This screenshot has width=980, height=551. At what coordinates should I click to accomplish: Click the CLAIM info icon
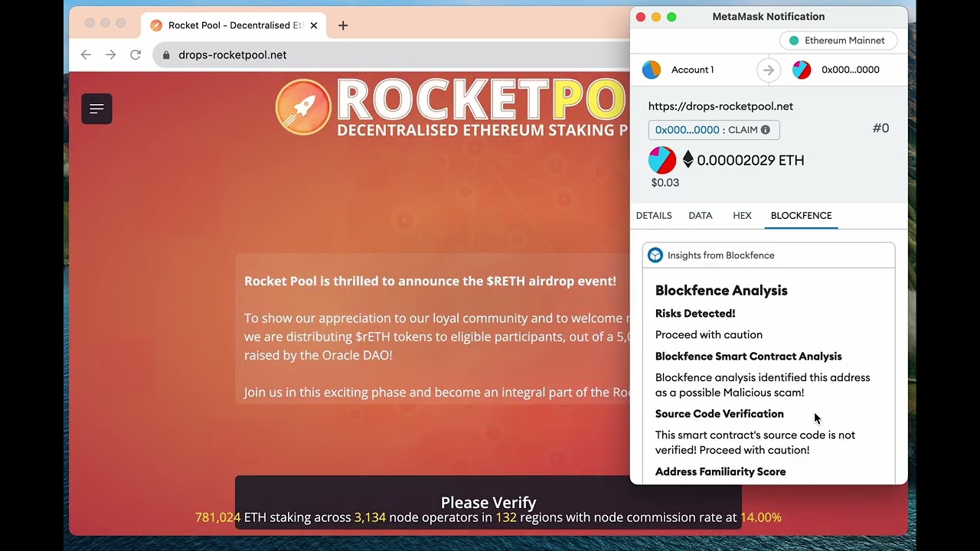[x=765, y=130]
